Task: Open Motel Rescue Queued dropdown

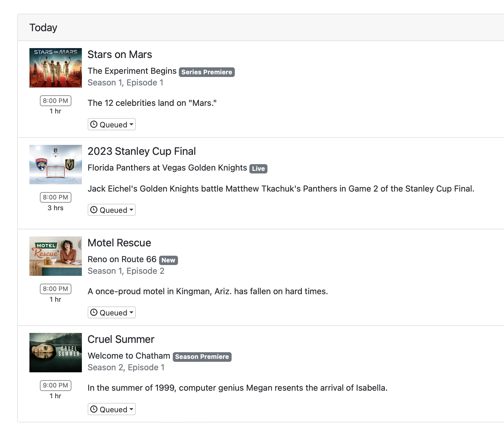Action: [112, 313]
